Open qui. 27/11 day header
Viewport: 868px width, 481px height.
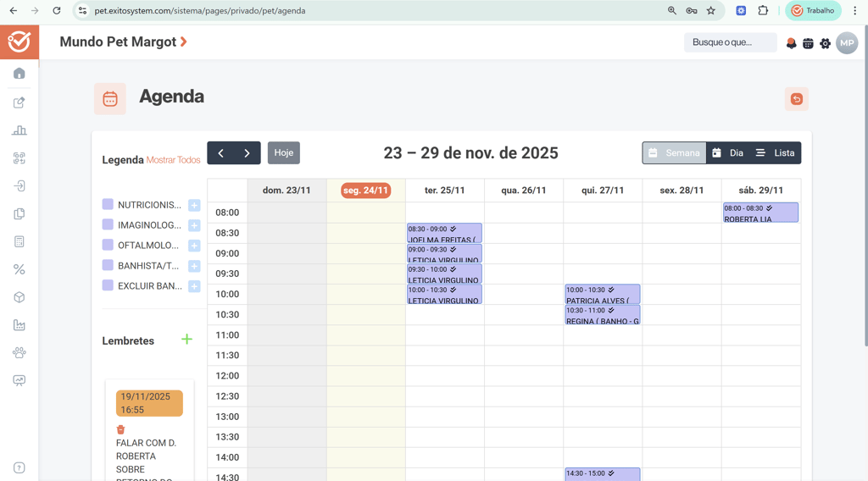click(603, 191)
